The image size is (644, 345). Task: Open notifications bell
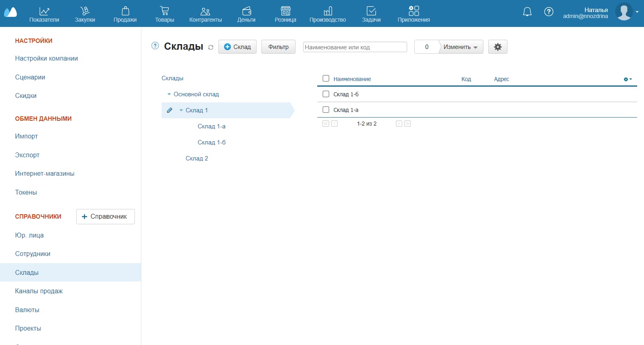pyautogui.click(x=527, y=12)
